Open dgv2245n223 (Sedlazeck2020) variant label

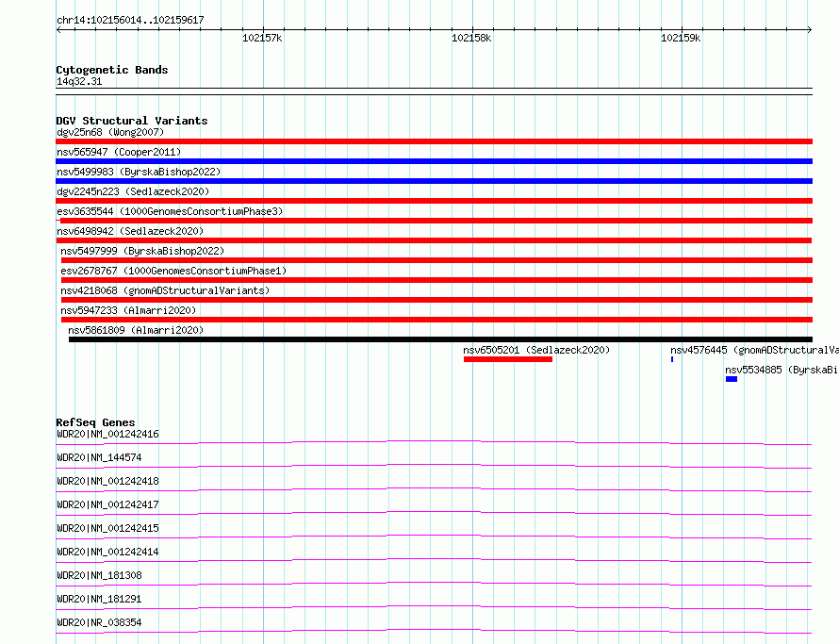click(x=133, y=191)
